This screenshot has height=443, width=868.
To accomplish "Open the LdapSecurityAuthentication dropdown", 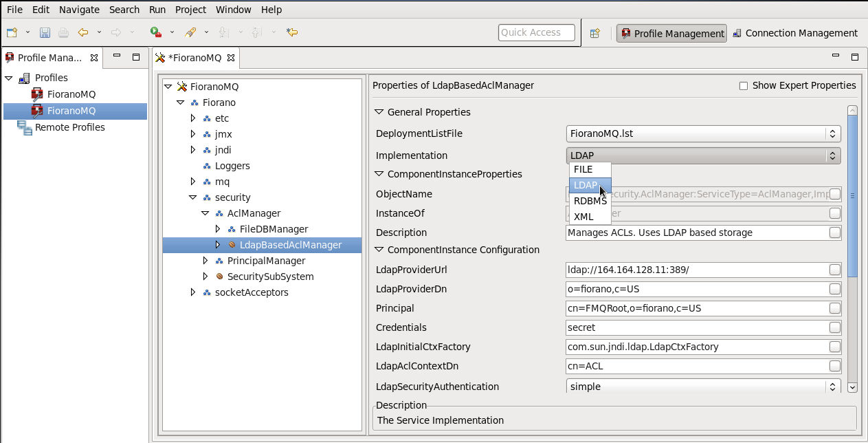I will click(x=703, y=387).
